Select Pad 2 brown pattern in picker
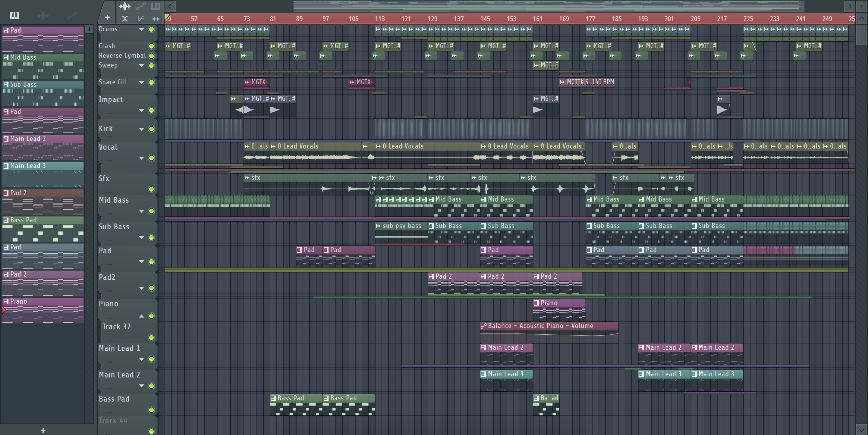The image size is (868, 435). pyautogui.click(x=43, y=202)
